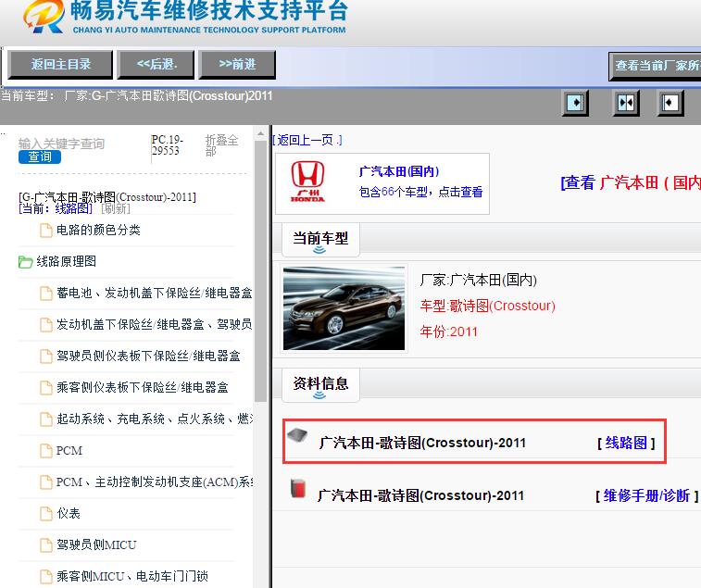The height and width of the screenshot is (588, 701).
Task: Click the PC.19-29553 text
Action: [168, 145]
